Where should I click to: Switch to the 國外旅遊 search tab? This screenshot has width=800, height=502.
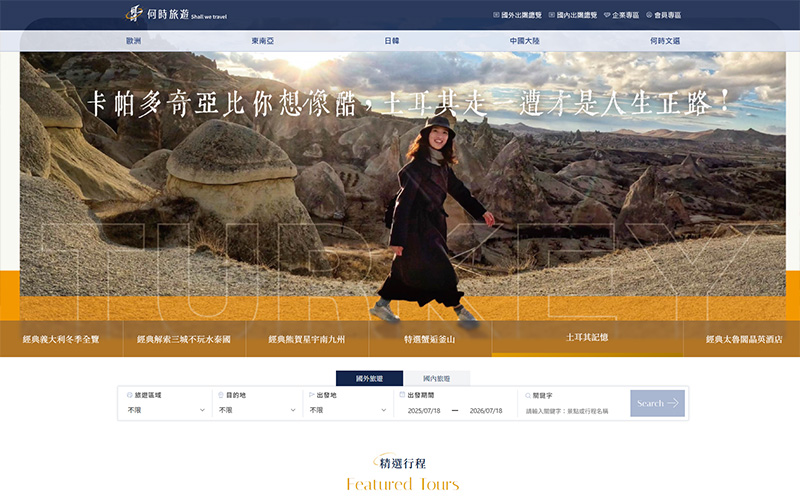click(x=369, y=379)
